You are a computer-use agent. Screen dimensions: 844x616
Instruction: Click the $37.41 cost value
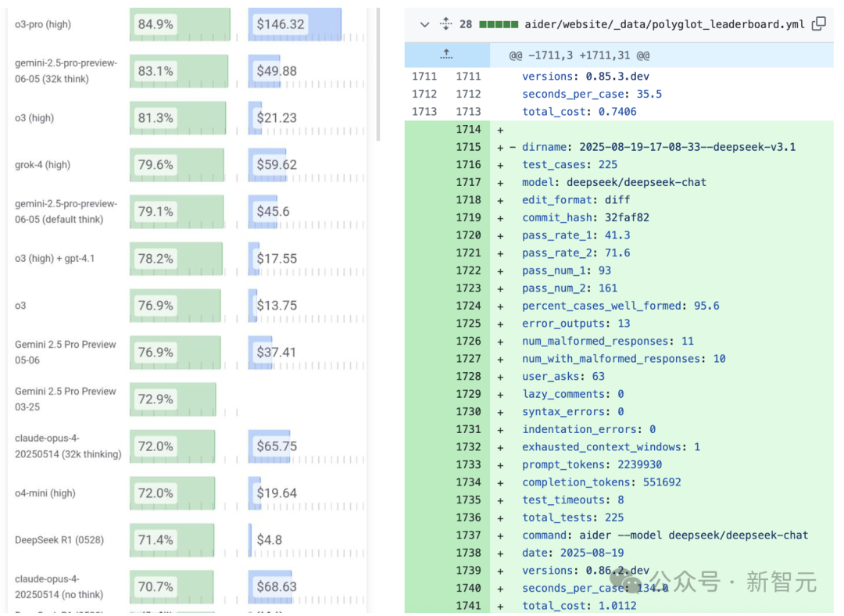(277, 352)
